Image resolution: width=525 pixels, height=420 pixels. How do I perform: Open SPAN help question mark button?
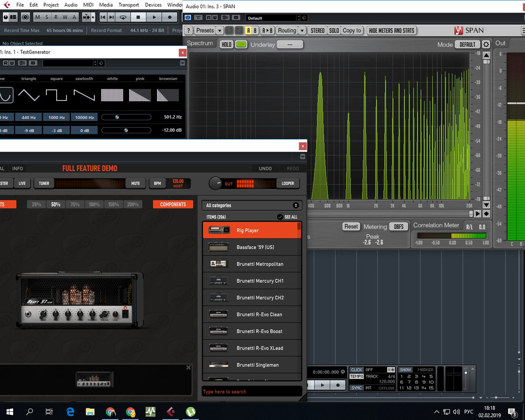coord(188,30)
